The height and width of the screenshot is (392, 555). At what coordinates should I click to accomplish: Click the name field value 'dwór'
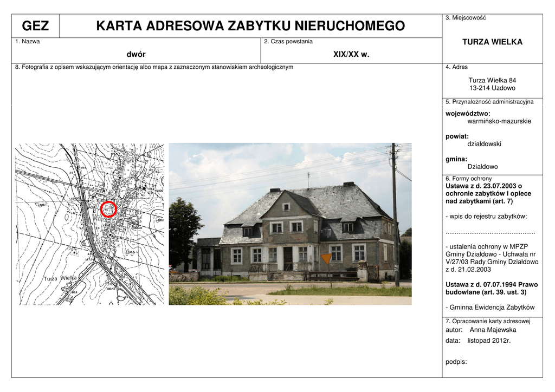click(136, 54)
